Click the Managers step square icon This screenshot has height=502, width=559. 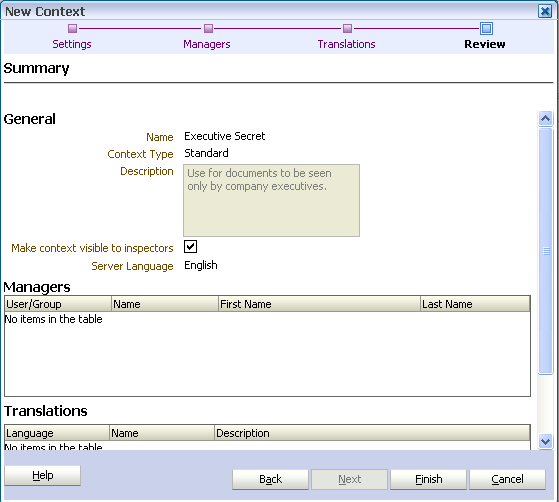coord(208,28)
